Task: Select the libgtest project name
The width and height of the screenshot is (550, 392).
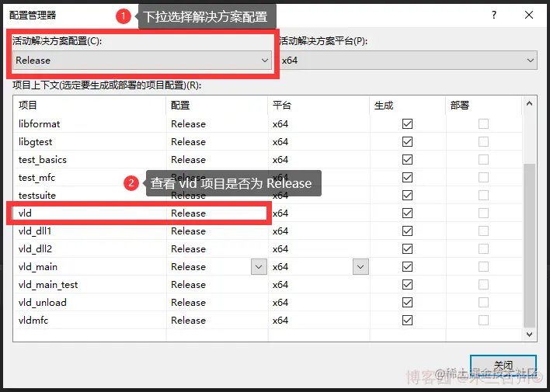Action: (x=36, y=141)
